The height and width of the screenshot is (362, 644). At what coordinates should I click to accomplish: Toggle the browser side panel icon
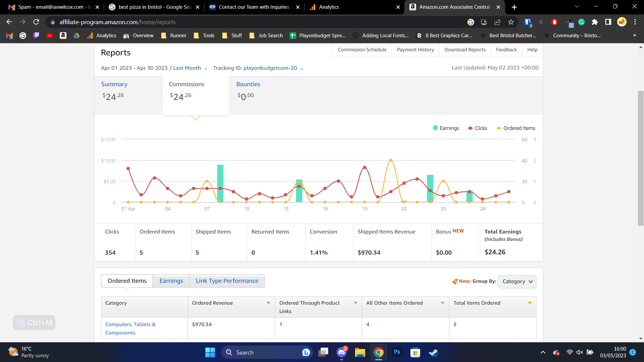click(x=608, y=22)
